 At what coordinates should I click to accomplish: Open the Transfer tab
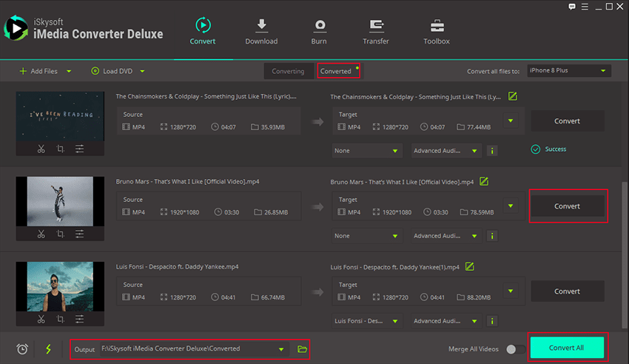376,31
